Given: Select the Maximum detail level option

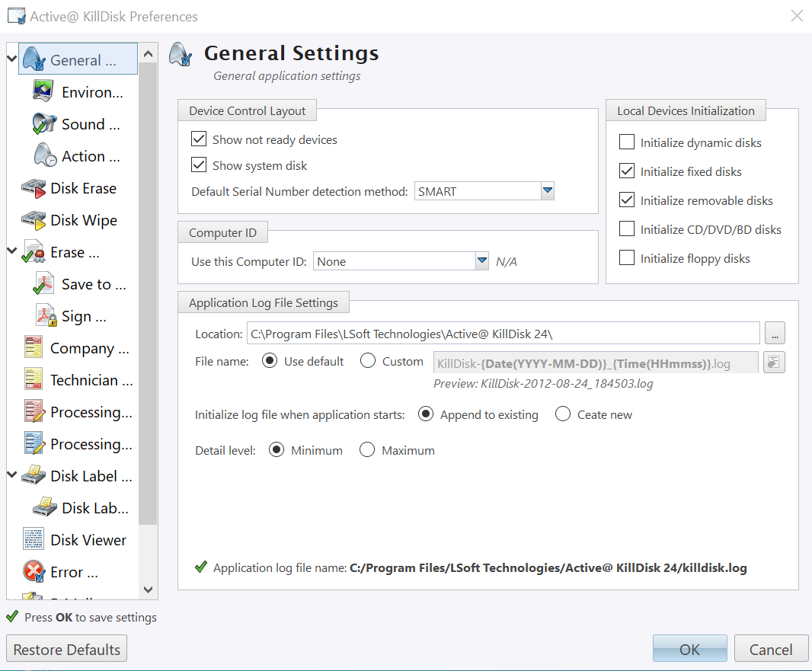Looking at the screenshot, I should (x=368, y=450).
